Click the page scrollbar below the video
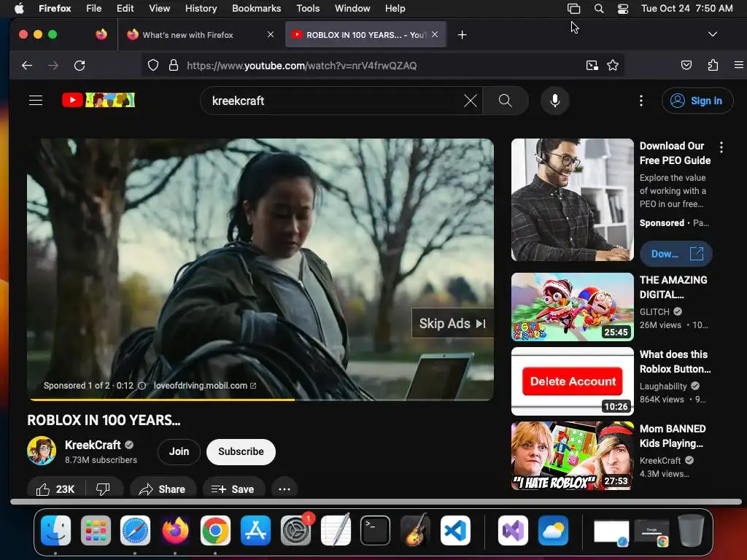 point(376,502)
